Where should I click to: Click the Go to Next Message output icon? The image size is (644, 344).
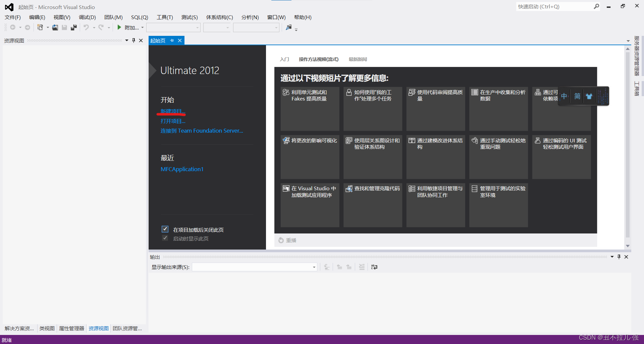349,267
